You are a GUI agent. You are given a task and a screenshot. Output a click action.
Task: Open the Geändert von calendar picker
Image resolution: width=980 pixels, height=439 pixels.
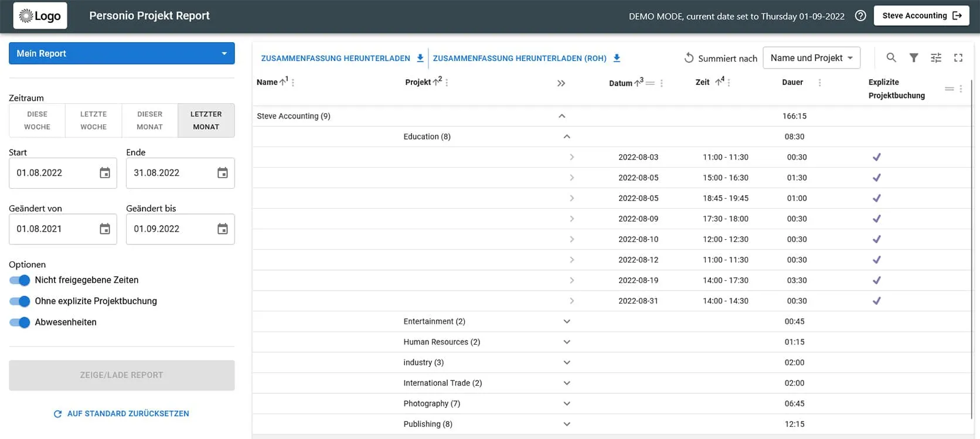click(105, 229)
